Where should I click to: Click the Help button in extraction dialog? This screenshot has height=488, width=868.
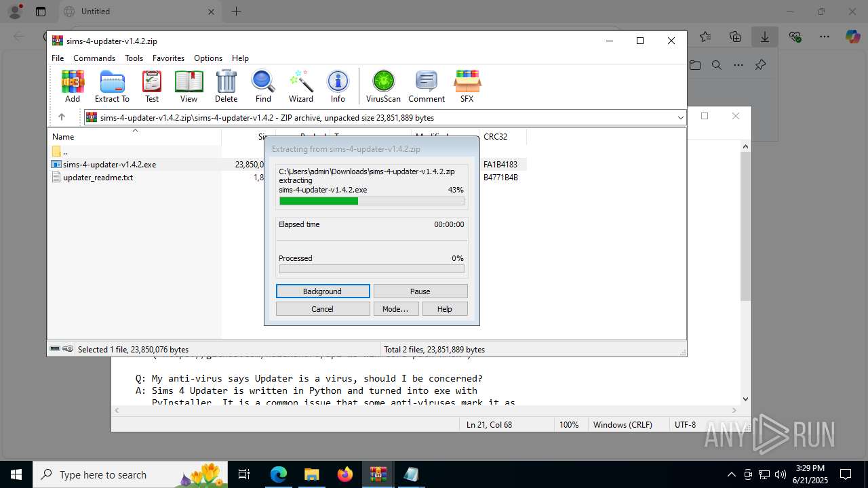click(x=445, y=309)
